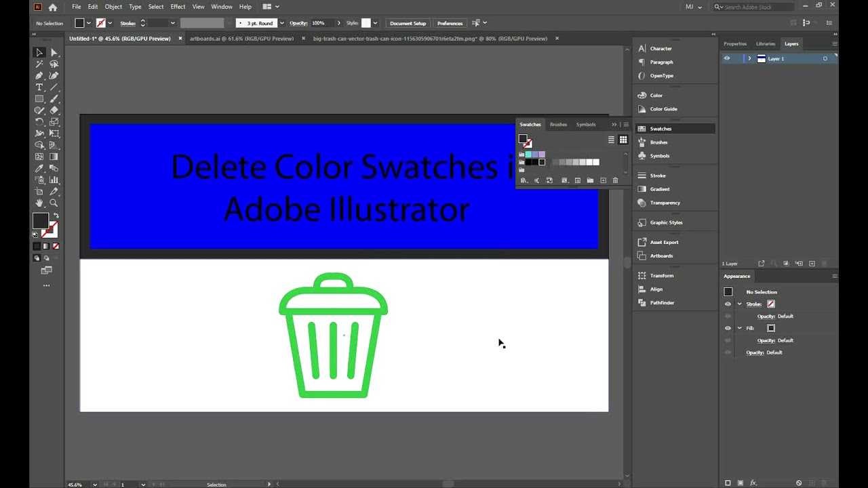Choose the Rectangle tool

pyautogui.click(x=39, y=99)
